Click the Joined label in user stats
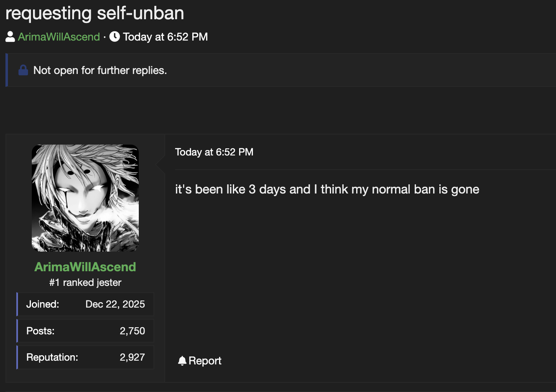The height and width of the screenshot is (392, 556). [43, 304]
